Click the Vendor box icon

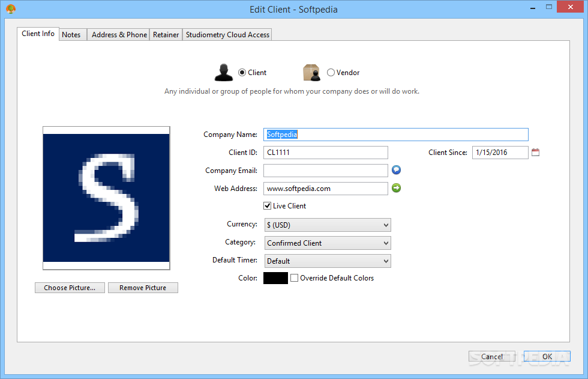click(x=311, y=73)
